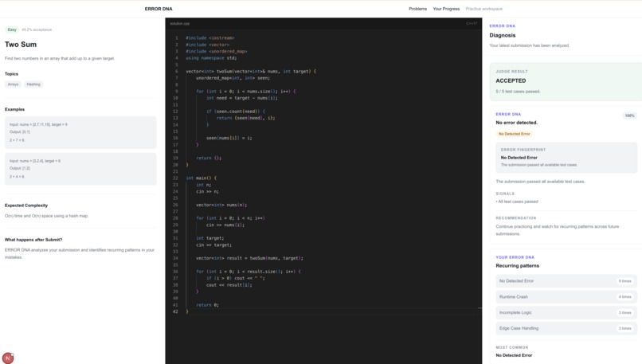Image resolution: width=642 pixels, height=364 pixels.
Task: Click 'What happens after Submit?' heading
Action: click(x=33, y=240)
